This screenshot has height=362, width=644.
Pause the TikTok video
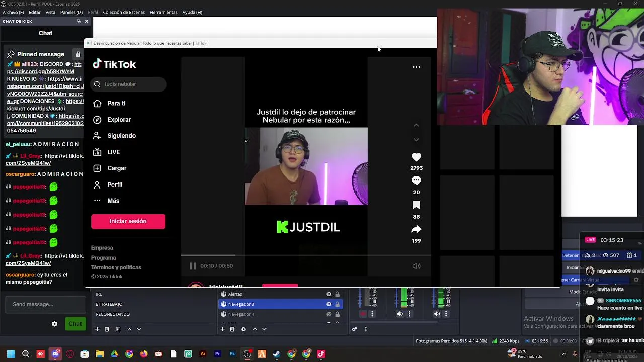click(193, 266)
